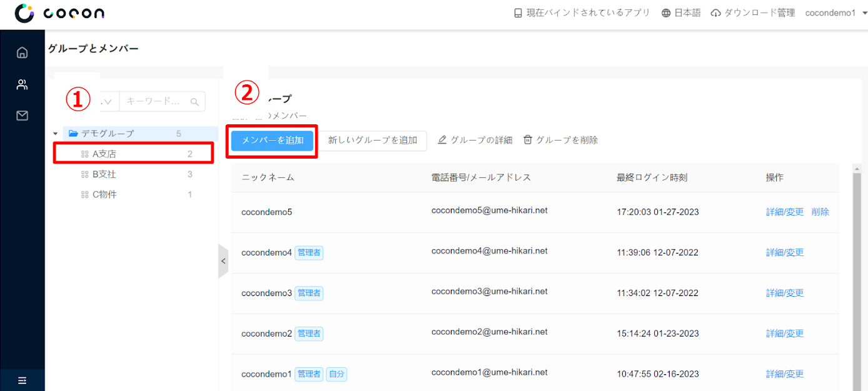Click the グループとメンバー page title
This screenshot has height=391, width=868.
[93, 48]
